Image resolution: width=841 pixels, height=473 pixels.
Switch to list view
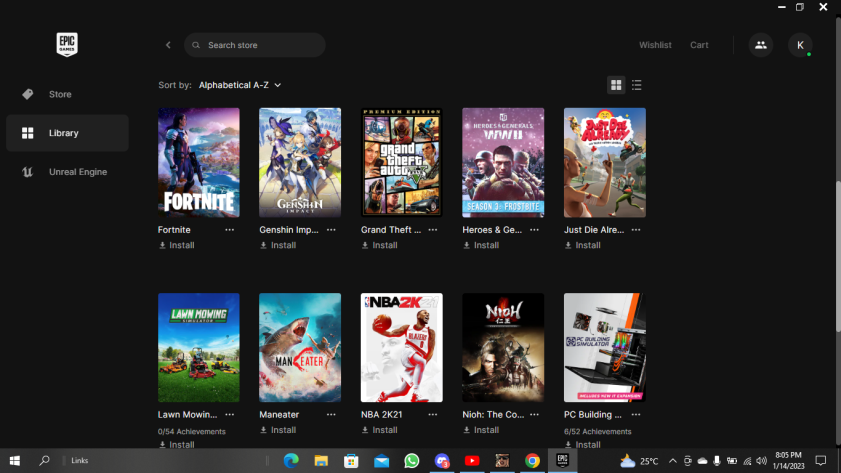(x=637, y=85)
